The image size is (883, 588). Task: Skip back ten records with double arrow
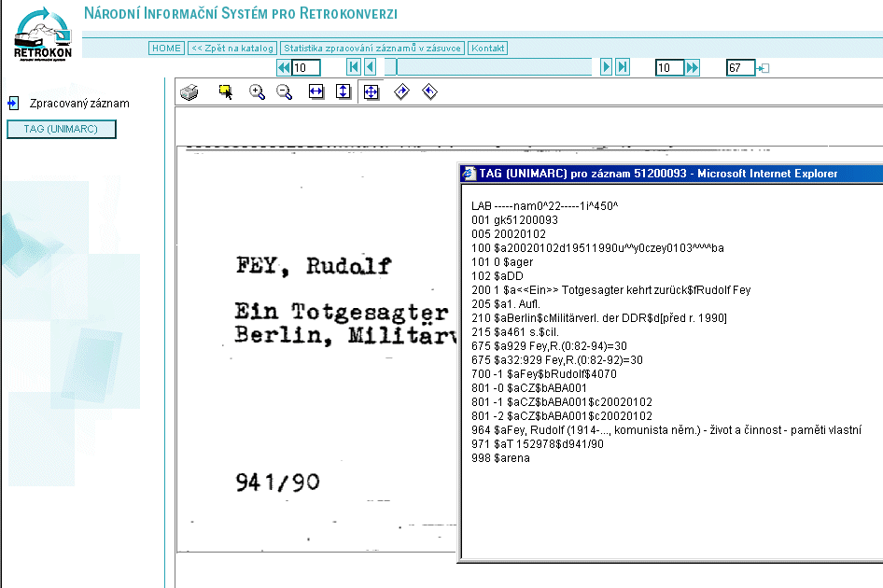pos(284,67)
